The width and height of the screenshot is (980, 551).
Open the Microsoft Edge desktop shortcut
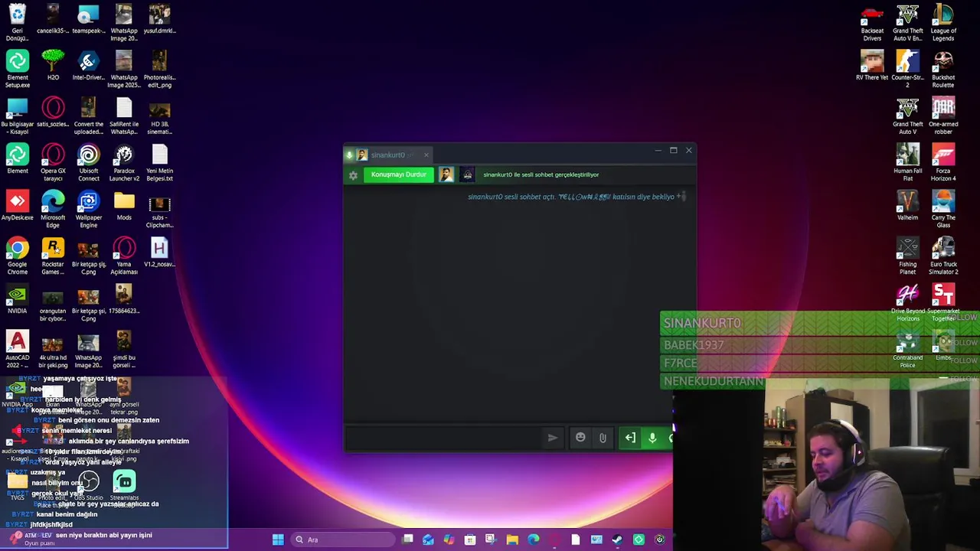click(53, 210)
